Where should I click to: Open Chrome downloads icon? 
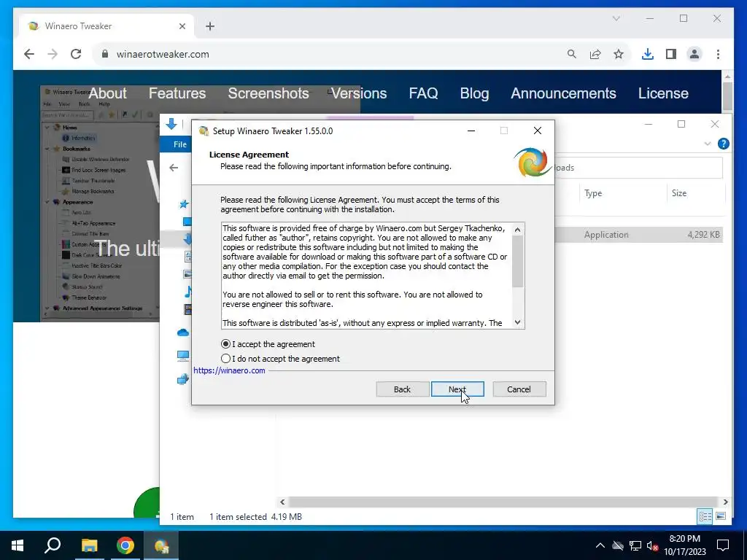pos(648,54)
